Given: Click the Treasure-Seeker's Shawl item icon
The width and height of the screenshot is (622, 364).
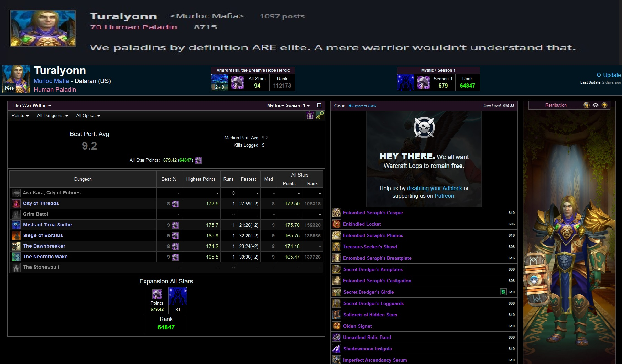Looking at the screenshot, I should click(337, 247).
